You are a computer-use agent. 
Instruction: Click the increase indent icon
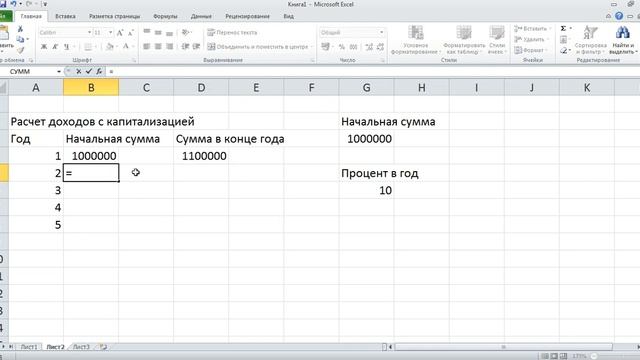coord(196,47)
